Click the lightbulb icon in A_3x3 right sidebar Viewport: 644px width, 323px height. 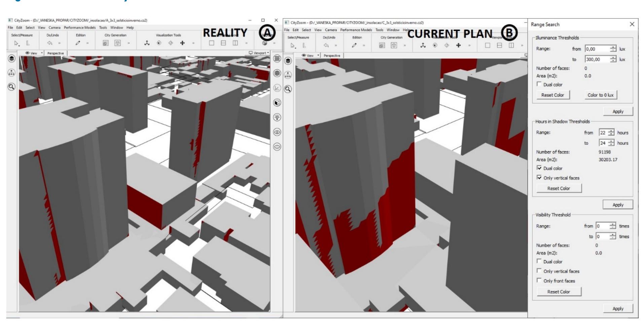[x=277, y=117]
